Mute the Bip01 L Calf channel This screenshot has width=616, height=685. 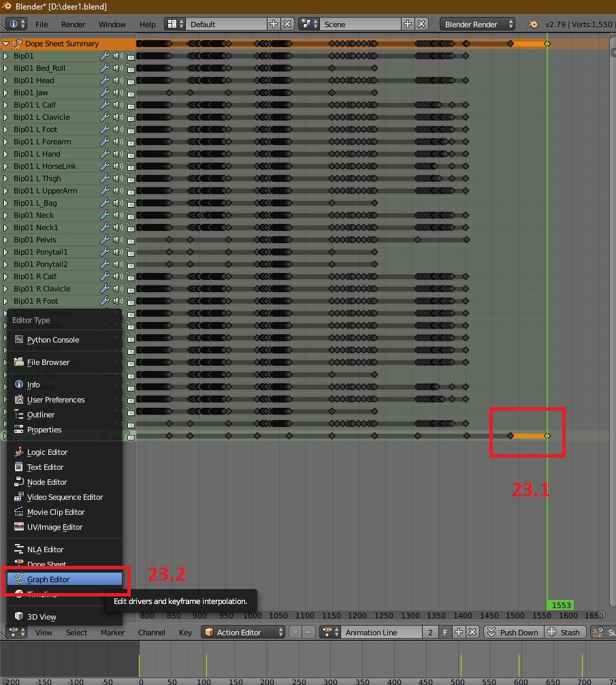point(118,105)
